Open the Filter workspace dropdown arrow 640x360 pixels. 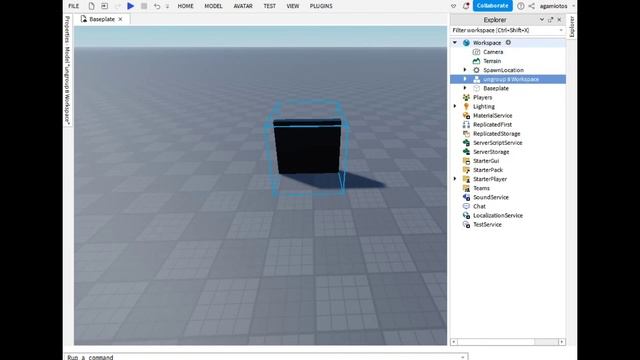click(561, 30)
